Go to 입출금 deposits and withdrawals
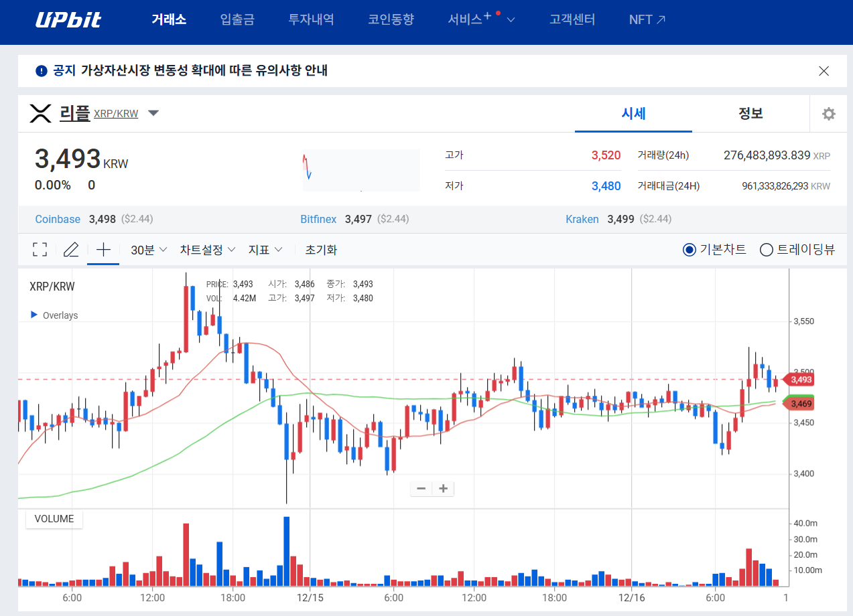This screenshot has width=853, height=616. coord(237,19)
